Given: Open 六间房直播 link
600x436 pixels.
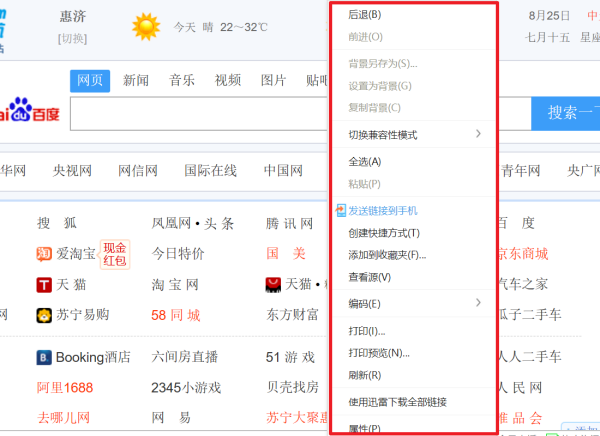Looking at the screenshot, I should tap(185, 358).
